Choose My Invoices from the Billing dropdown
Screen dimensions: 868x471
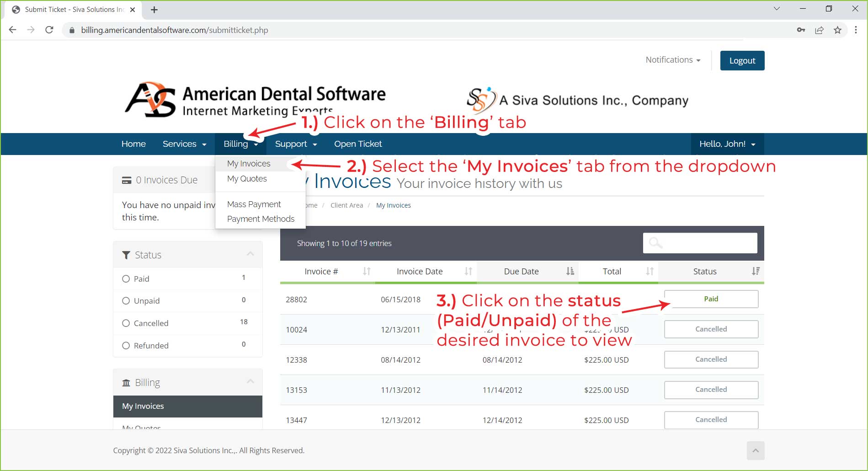pyautogui.click(x=249, y=164)
